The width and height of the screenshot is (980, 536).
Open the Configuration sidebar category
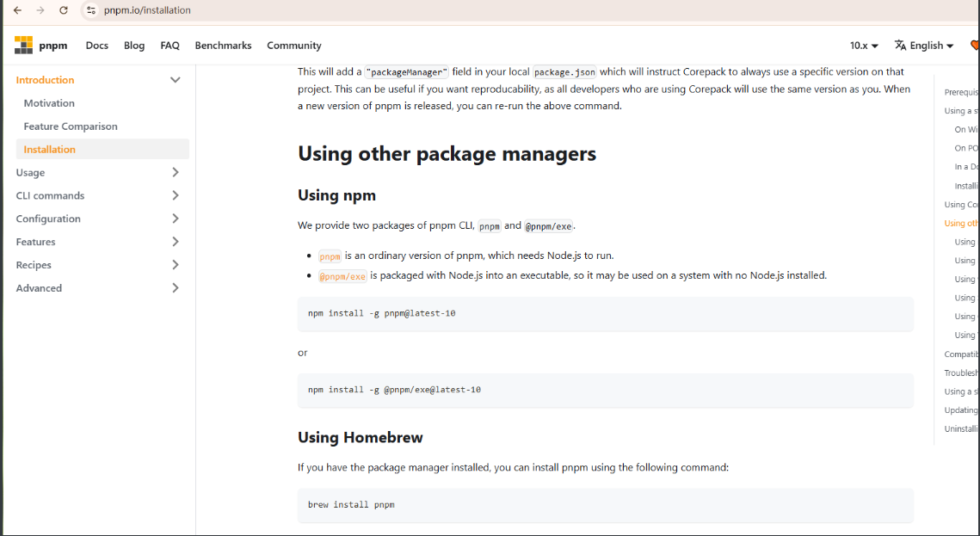[48, 219]
